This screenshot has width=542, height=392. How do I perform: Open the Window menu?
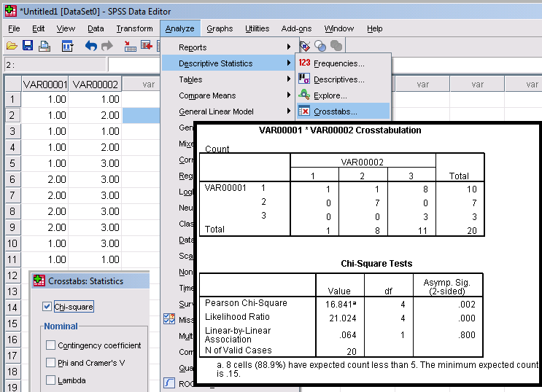pos(339,28)
